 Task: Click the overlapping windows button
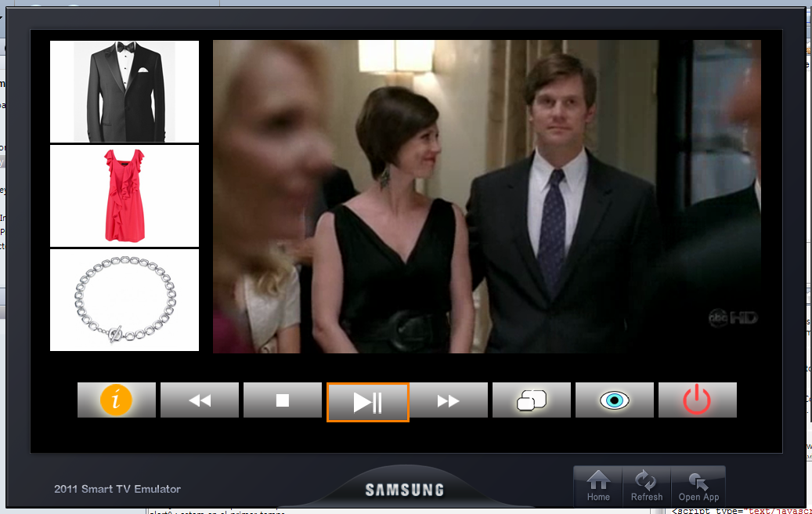point(532,400)
